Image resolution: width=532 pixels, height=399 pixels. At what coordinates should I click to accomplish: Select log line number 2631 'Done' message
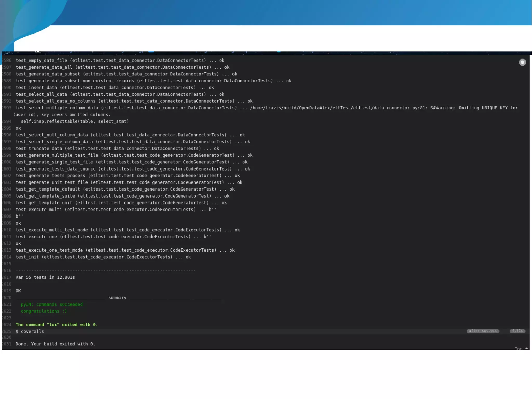click(7, 344)
